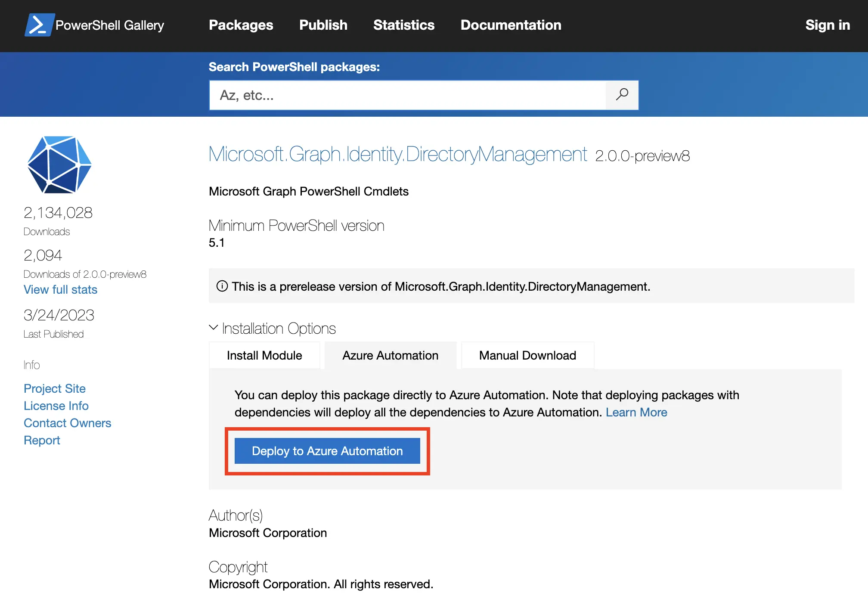Go to Statistics in top navigation
Screen dimensions: 868x599
403,25
